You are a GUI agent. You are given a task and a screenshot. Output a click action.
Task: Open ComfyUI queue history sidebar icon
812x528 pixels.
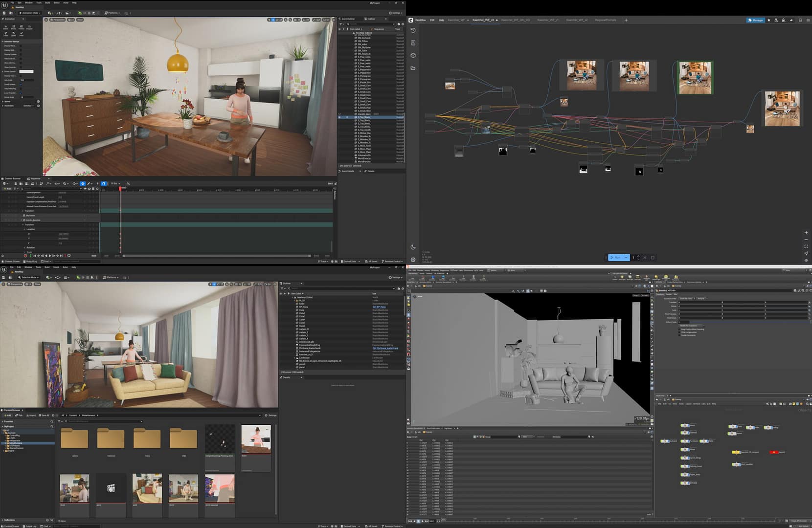[x=413, y=30]
